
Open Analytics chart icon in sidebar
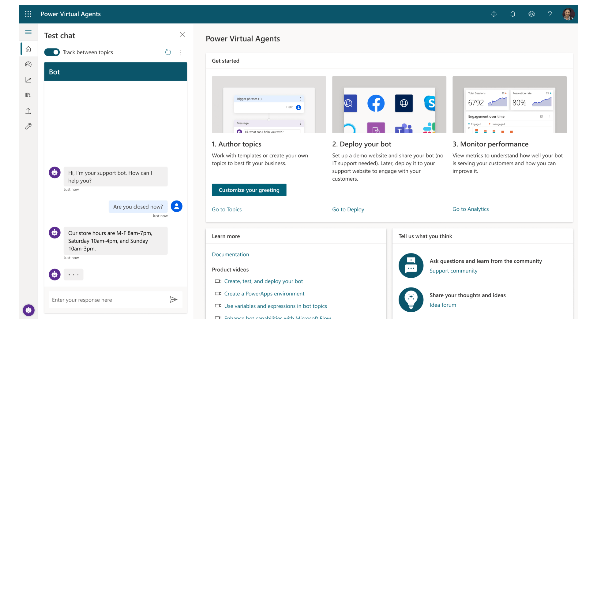28,80
